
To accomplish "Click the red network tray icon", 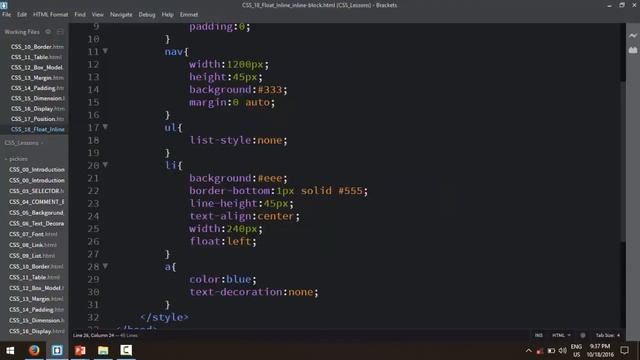I will click(540, 351).
